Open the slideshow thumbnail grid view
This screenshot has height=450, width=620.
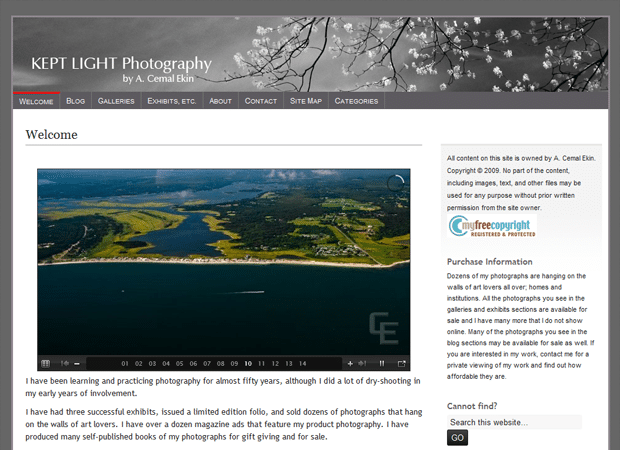tap(45, 363)
